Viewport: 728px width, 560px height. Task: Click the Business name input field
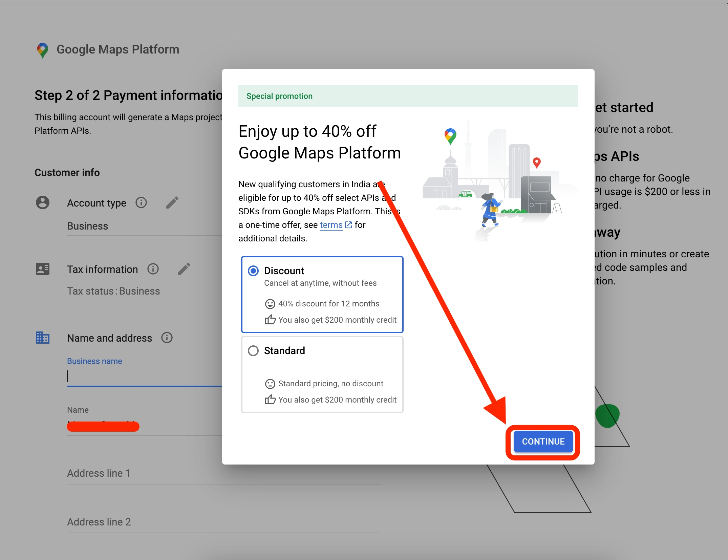click(145, 376)
